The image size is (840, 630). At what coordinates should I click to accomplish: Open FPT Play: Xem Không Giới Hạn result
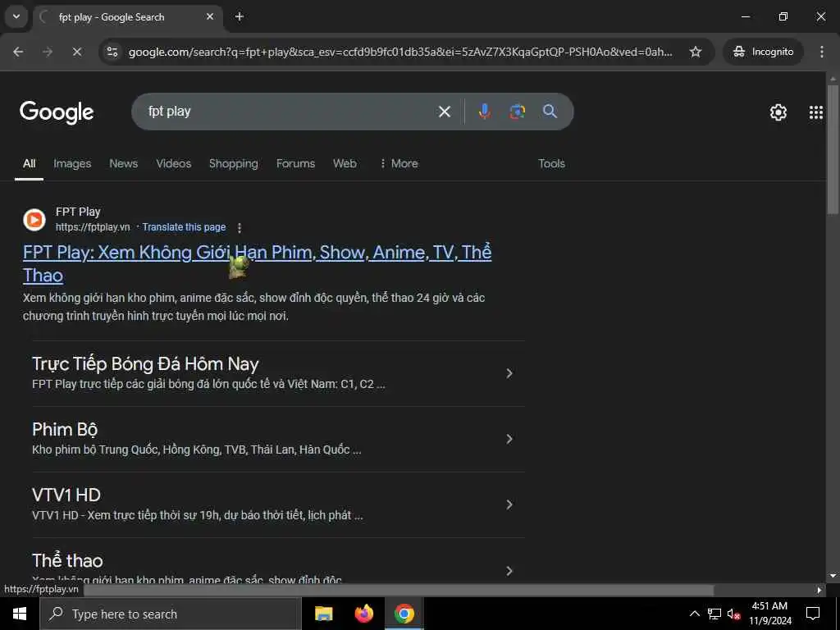257,263
